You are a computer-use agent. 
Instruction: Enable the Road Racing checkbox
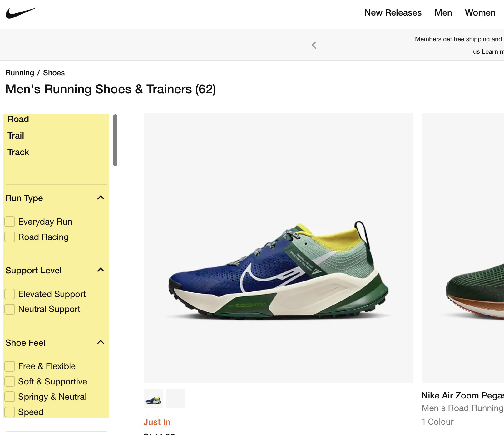tap(9, 237)
